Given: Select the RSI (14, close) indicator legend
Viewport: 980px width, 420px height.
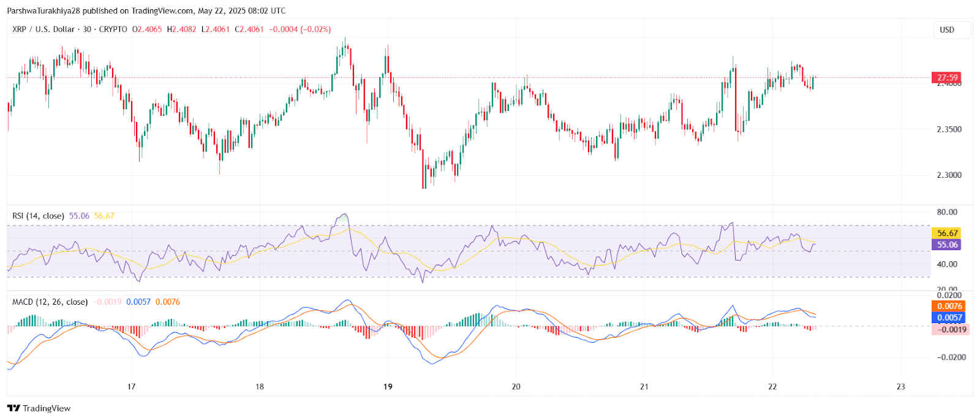Looking at the screenshot, I should coord(38,216).
